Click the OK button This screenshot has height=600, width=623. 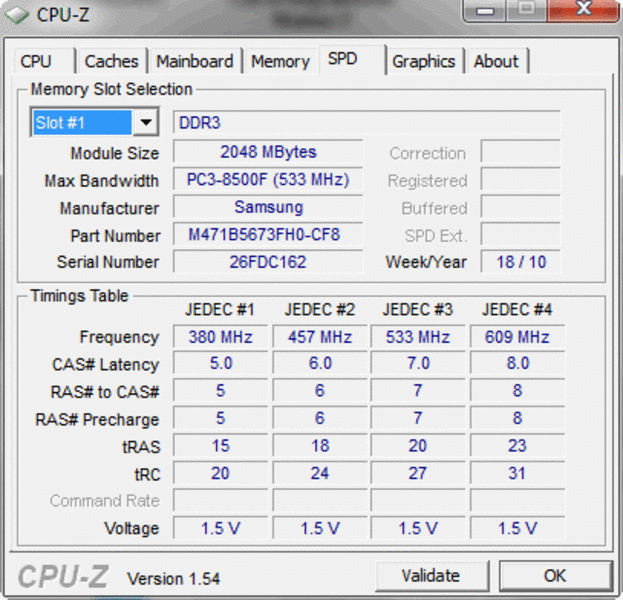click(555, 575)
